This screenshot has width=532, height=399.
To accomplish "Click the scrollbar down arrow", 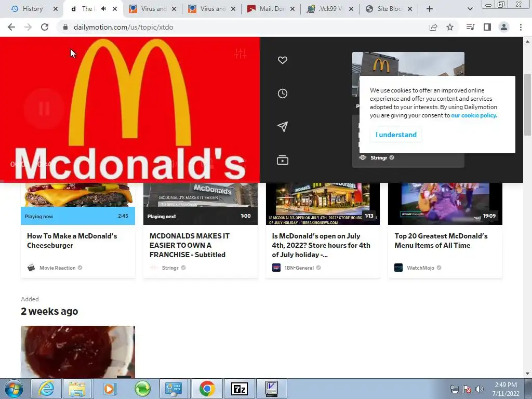I will pyautogui.click(x=527, y=374).
